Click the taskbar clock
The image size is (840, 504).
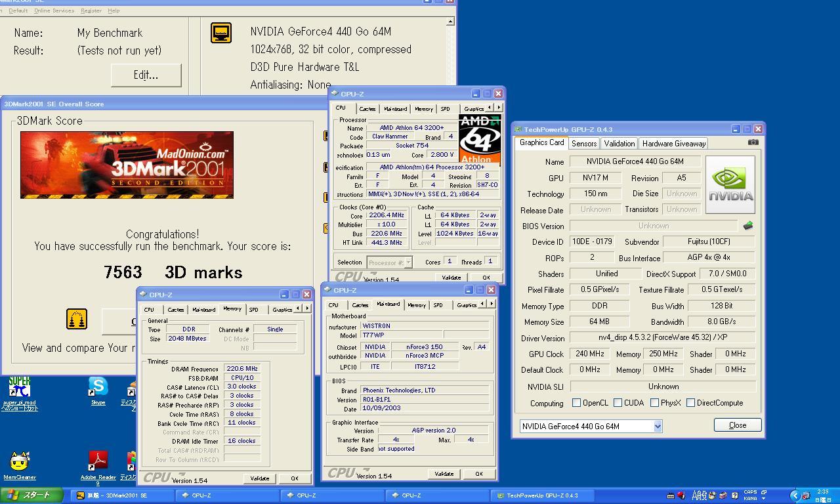click(823, 495)
